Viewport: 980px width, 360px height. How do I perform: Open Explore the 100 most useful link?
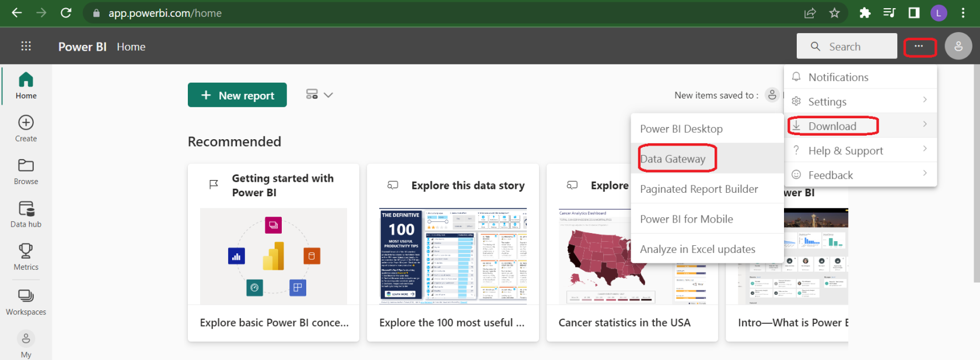point(452,323)
